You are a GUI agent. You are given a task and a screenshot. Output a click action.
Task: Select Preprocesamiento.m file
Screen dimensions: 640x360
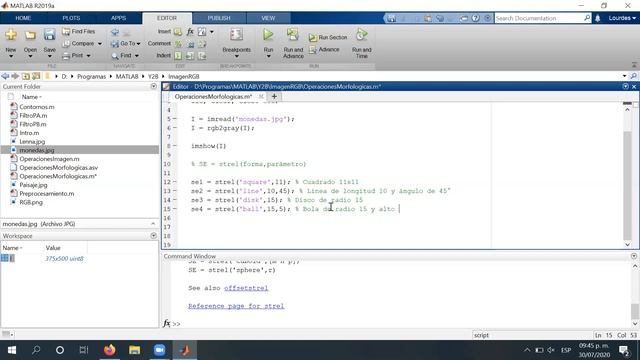click(47, 193)
